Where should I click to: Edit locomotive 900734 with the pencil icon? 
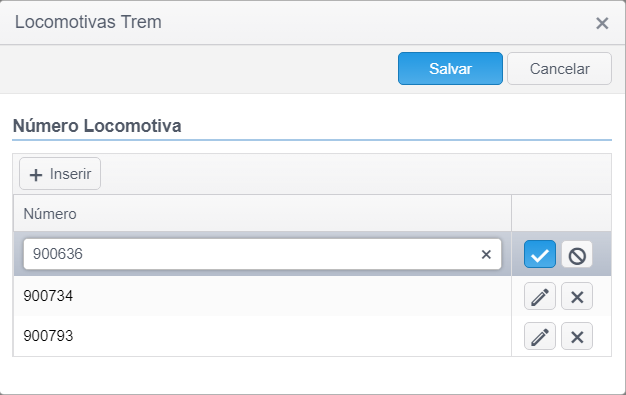(x=539, y=296)
